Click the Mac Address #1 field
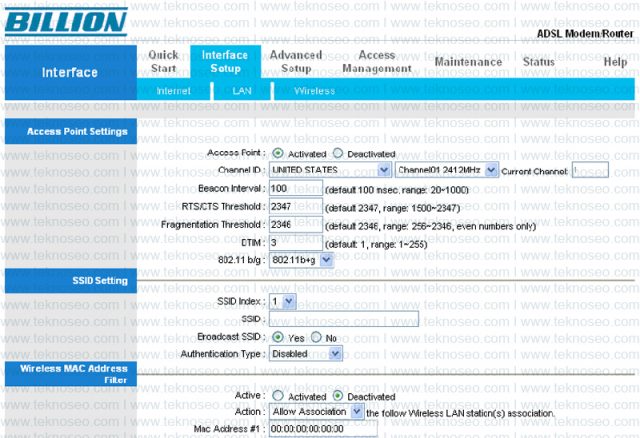640x438 pixels. (323, 429)
